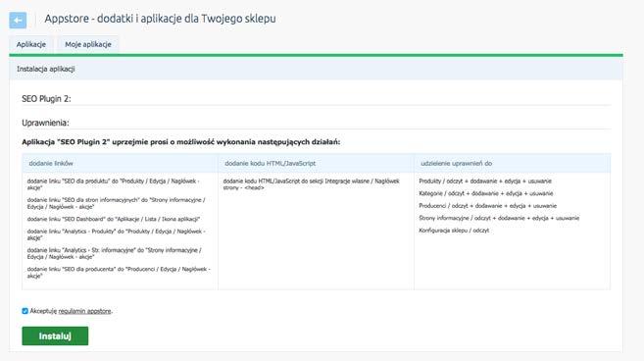Click the Appstore page title text
The width and height of the screenshot is (644, 361).
[160, 19]
